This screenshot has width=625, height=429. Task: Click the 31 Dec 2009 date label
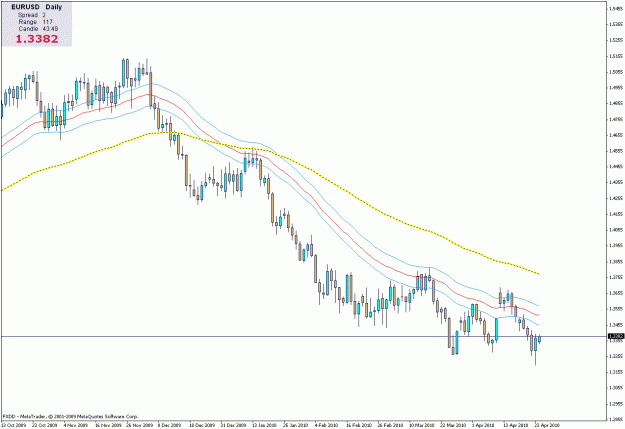pyautogui.click(x=233, y=425)
